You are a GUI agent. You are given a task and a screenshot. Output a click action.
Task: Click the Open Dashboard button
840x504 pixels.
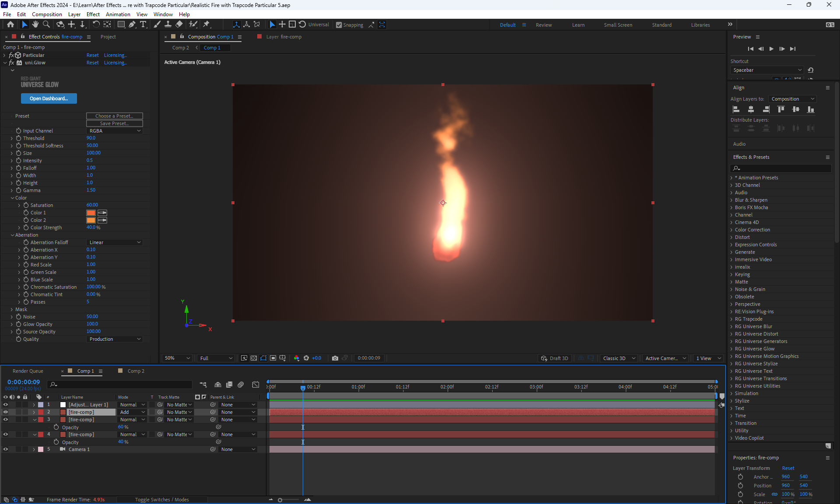49,98
